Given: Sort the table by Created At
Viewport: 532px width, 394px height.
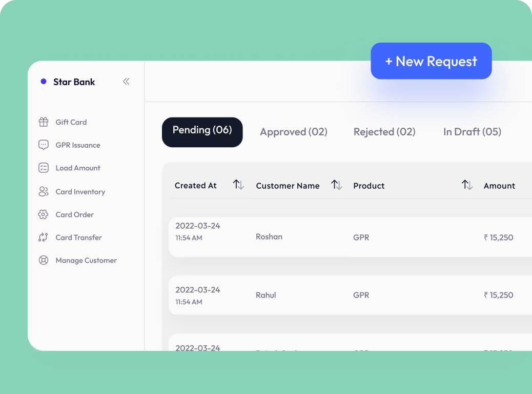Looking at the screenshot, I should click(x=238, y=185).
